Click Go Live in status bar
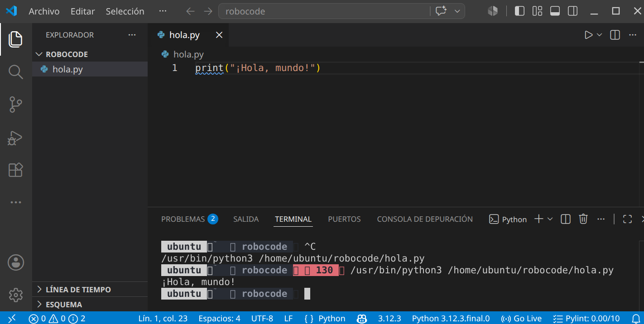The width and height of the screenshot is (644, 324). click(x=521, y=318)
